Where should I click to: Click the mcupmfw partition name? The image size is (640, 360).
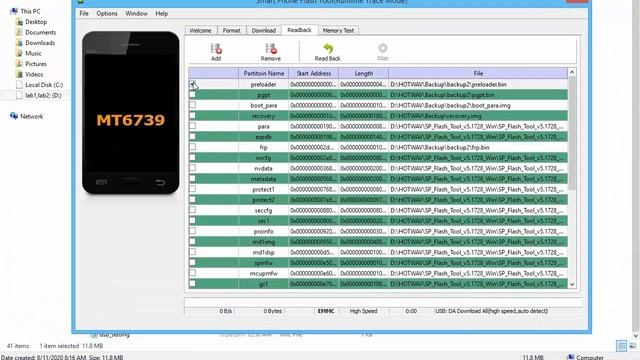264,273
